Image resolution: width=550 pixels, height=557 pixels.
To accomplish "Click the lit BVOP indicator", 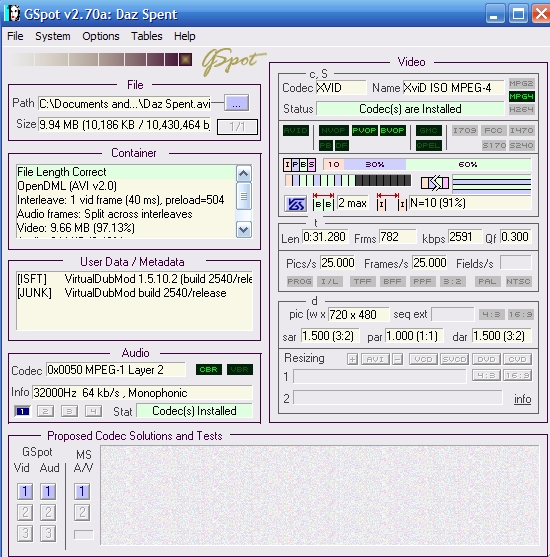I will 392,130.
